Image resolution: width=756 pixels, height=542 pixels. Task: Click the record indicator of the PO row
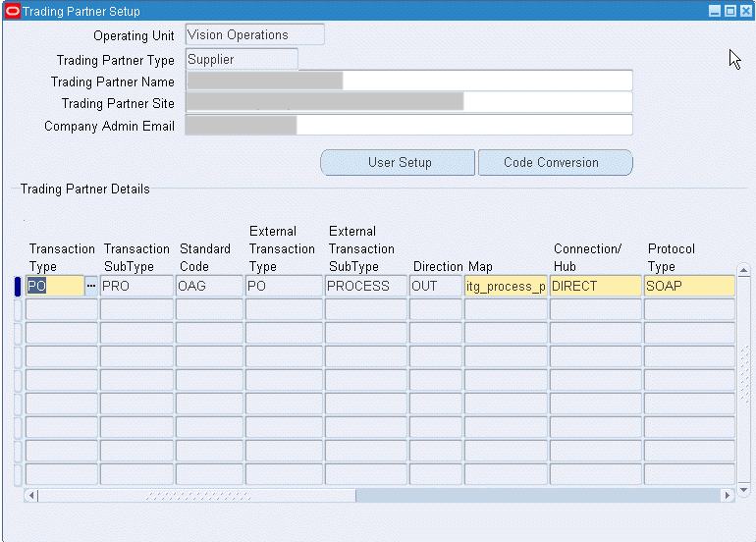[x=18, y=287]
